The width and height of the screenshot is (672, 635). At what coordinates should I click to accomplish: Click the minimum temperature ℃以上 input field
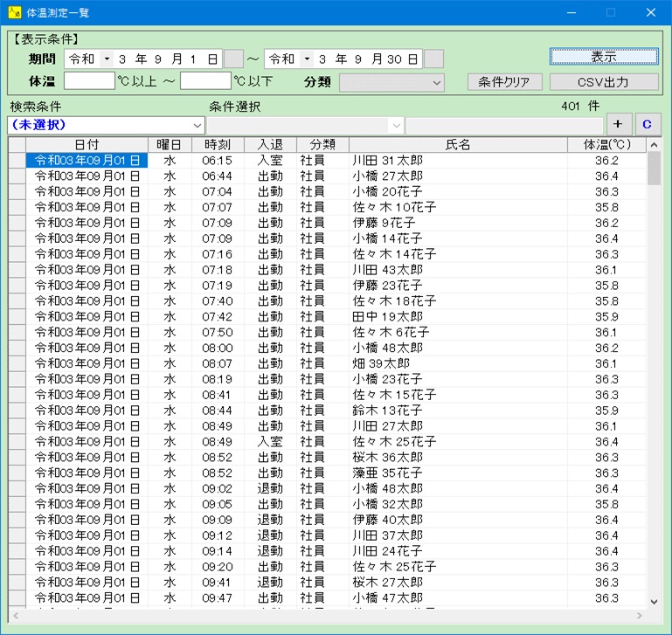(89, 81)
